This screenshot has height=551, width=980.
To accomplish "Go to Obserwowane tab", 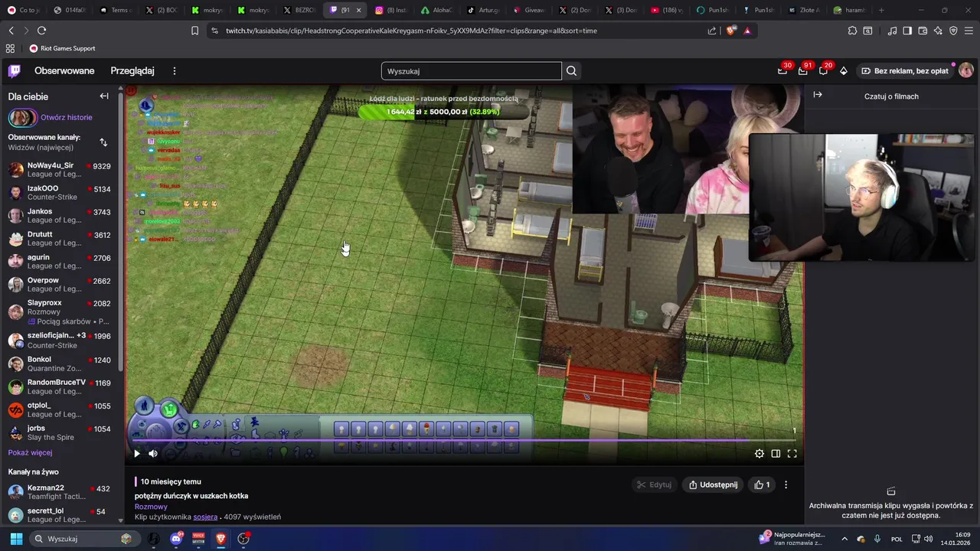I will pos(64,71).
